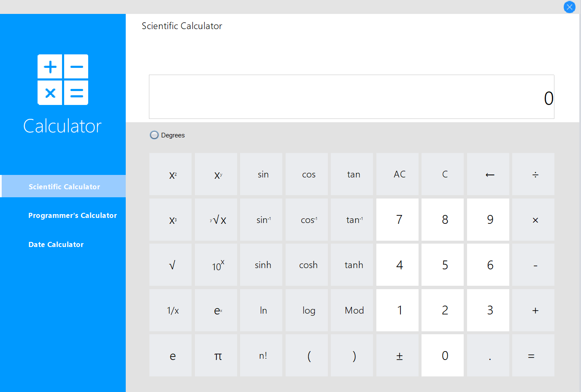Click the tan function button
Screen dimensions: 581x392
352,174
